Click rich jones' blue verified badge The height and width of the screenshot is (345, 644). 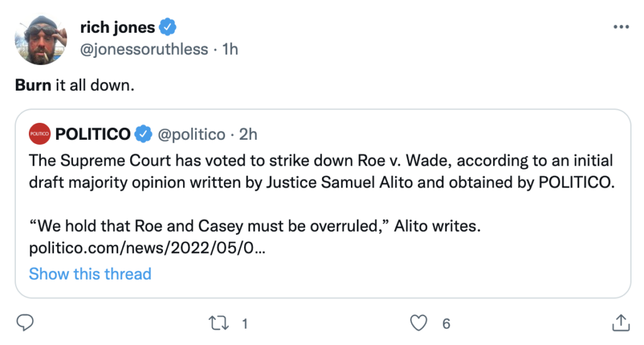click(167, 27)
